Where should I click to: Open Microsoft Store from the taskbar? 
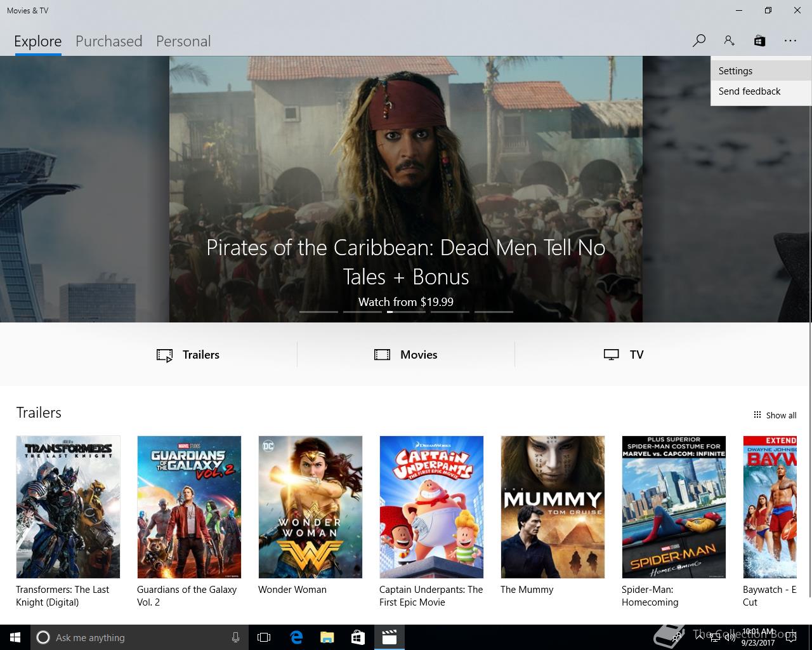[358, 637]
